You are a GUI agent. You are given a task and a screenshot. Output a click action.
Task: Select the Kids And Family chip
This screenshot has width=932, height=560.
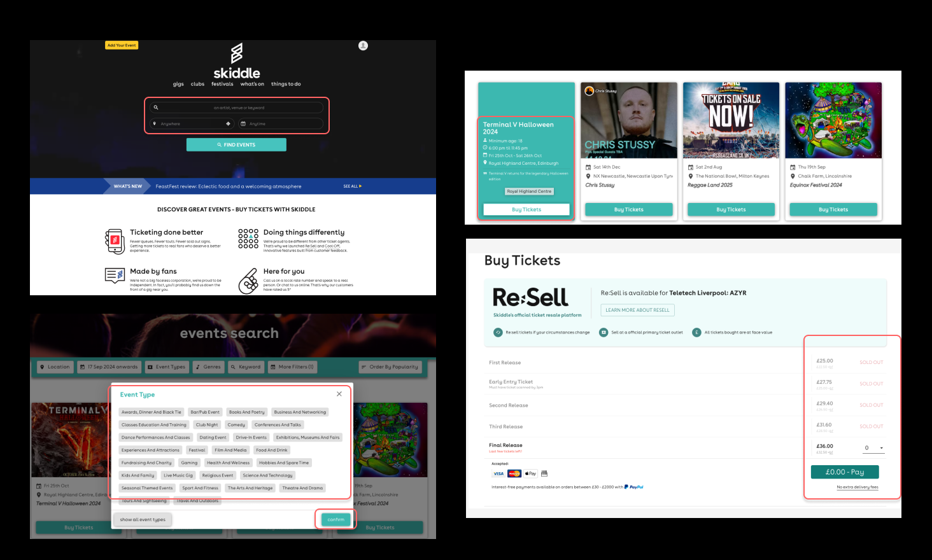point(138,475)
